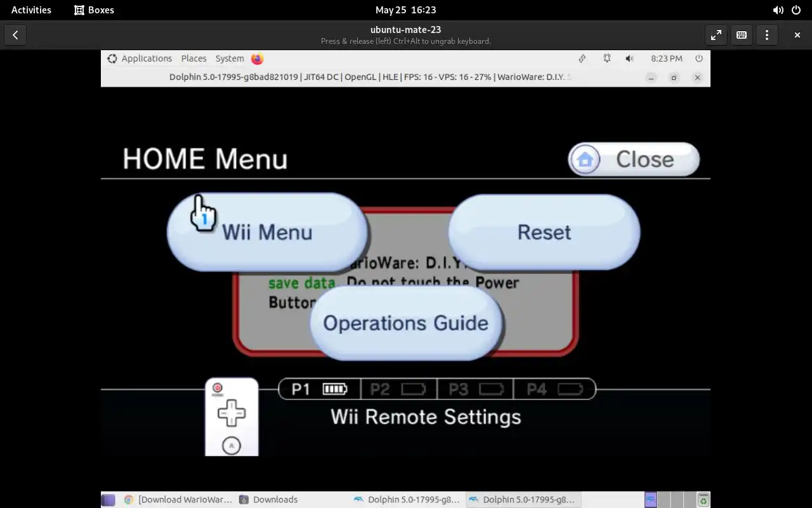Open the System menu
Viewport: 812px width, 508px height.
click(x=230, y=58)
